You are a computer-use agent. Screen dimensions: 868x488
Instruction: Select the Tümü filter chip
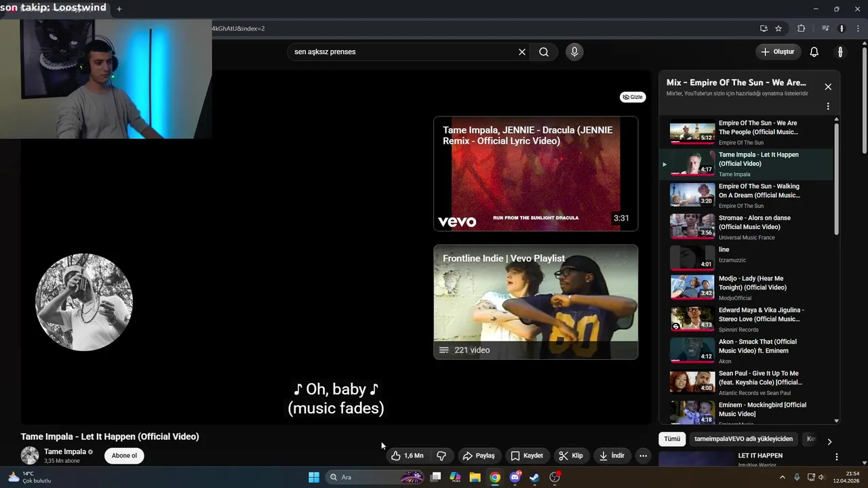pyautogui.click(x=672, y=439)
